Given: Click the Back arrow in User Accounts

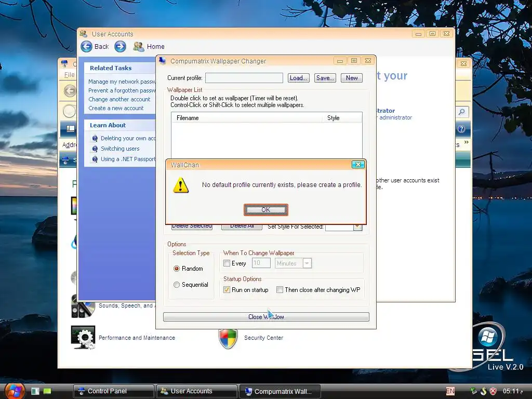Looking at the screenshot, I should (87, 46).
